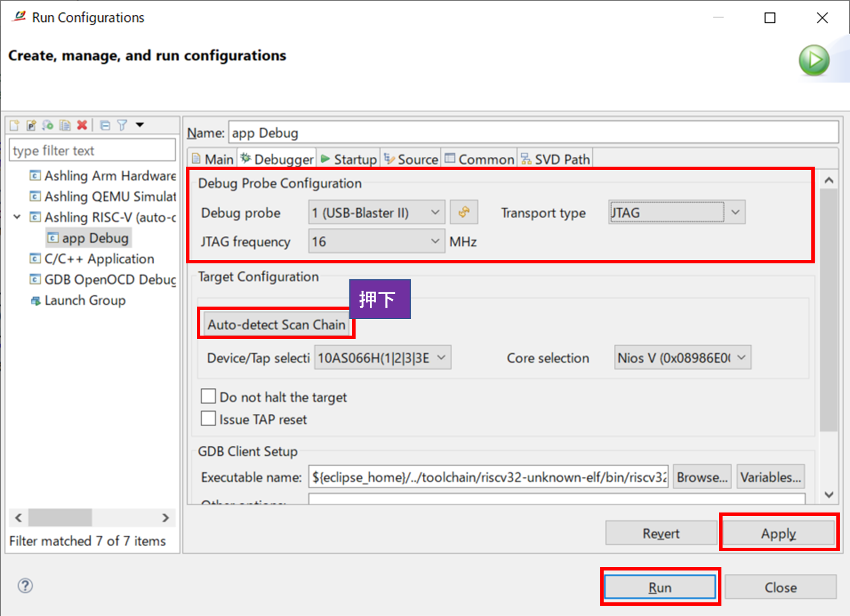Screen dimensions: 850x616
Task: Open the Common tab
Action: (480, 159)
